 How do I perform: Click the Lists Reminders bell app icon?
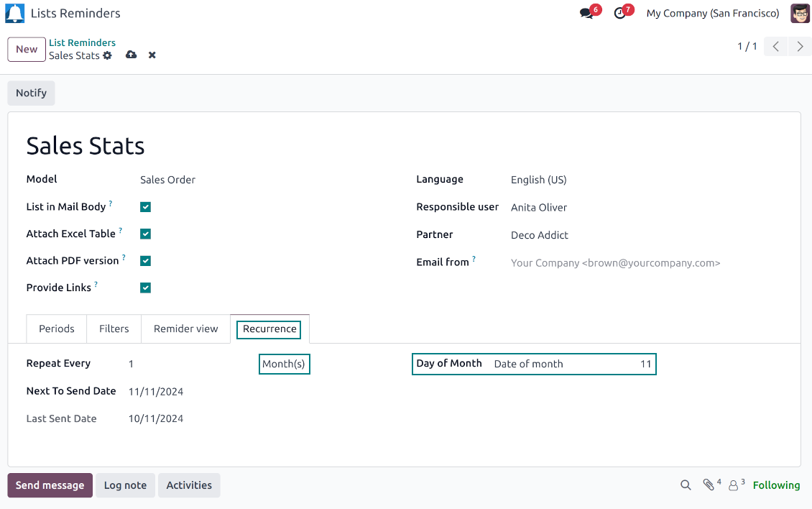[x=15, y=13]
